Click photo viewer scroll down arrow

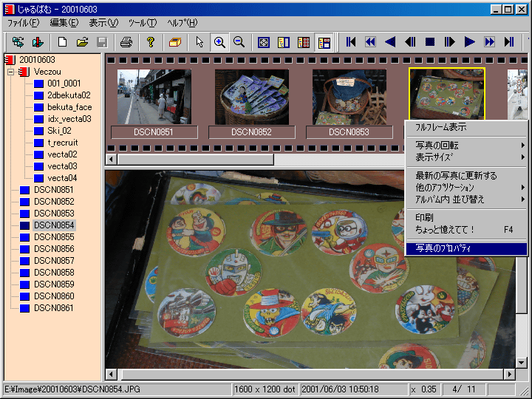[522, 362]
